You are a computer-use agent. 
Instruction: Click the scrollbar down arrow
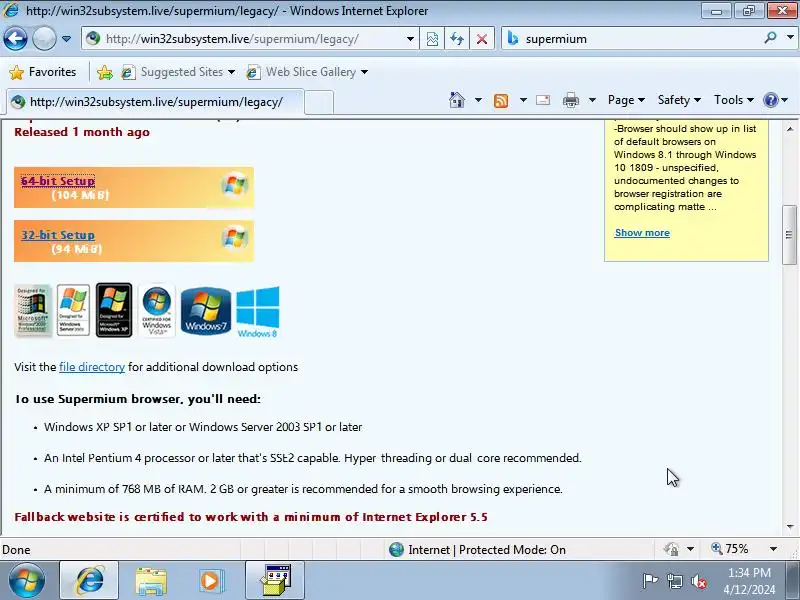pos(789,527)
